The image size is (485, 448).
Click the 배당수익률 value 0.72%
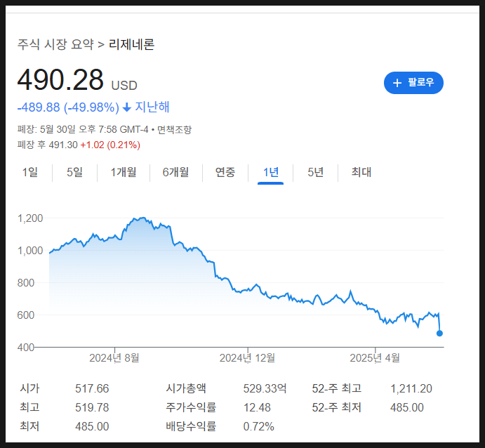pyautogui.click(x=258, y=427)
